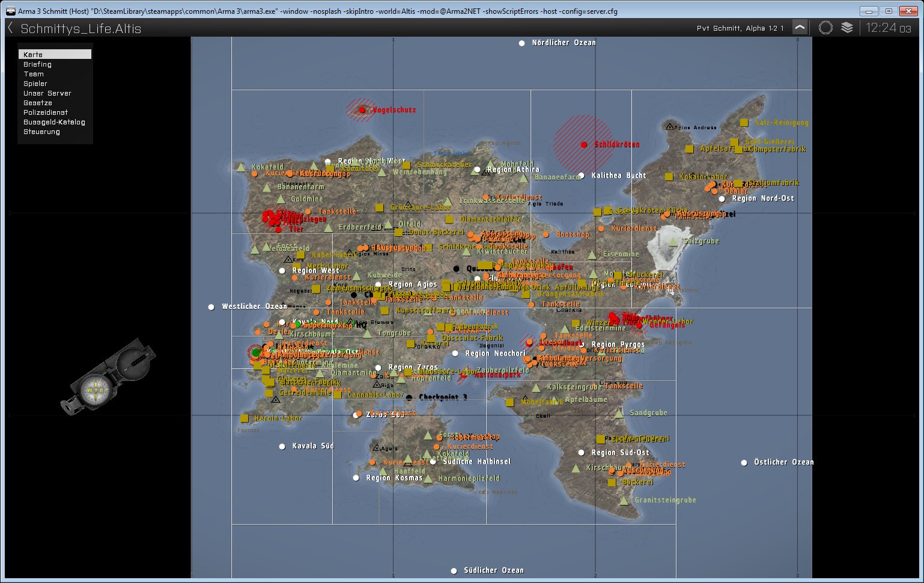The width and height of the screenshot is (924, 583).
Task: Click the Region Athira white marker
Action: (x=477, y=170)
